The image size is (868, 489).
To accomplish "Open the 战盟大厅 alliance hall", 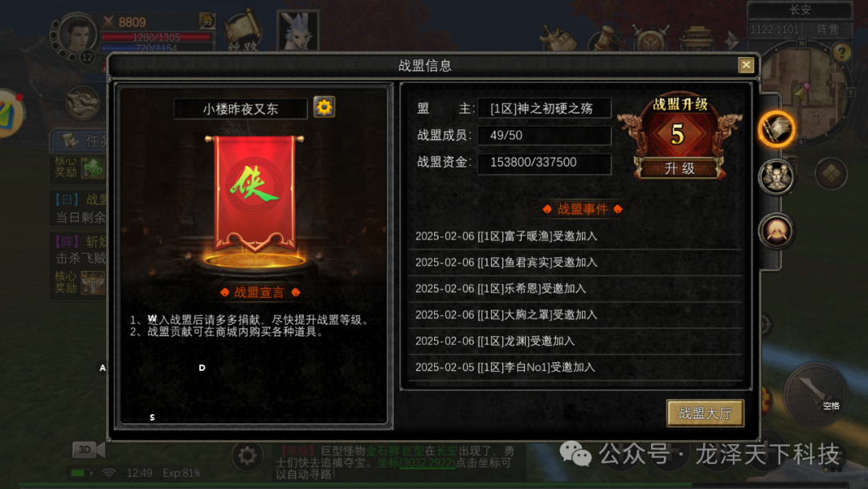I will pos(705,413).
